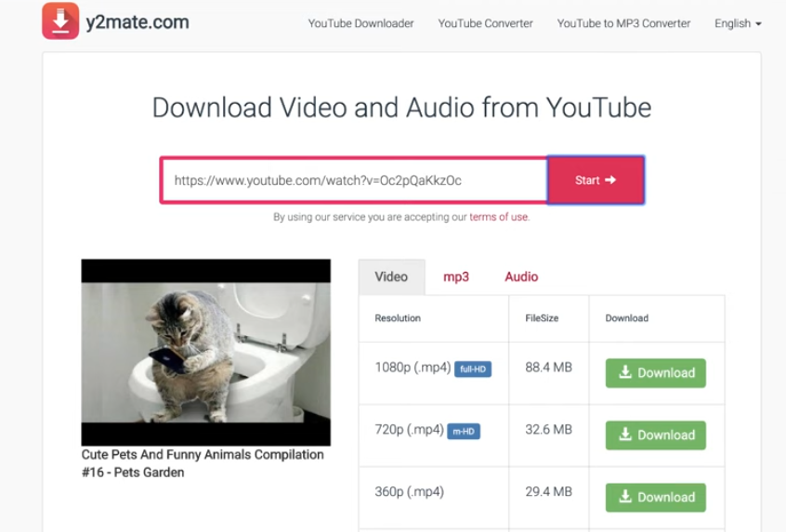Select the 720p (.mp4) resolution text
786x532 pixels.
(410, 430)
